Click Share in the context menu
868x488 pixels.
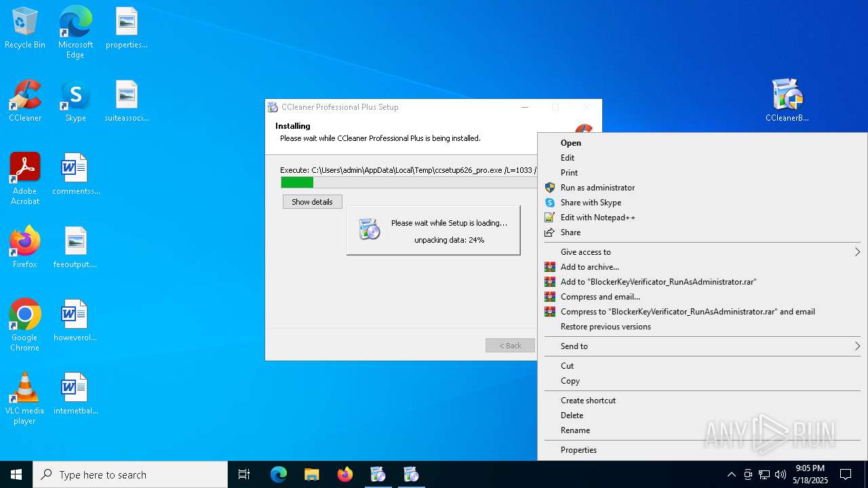(x=702, y=232)
